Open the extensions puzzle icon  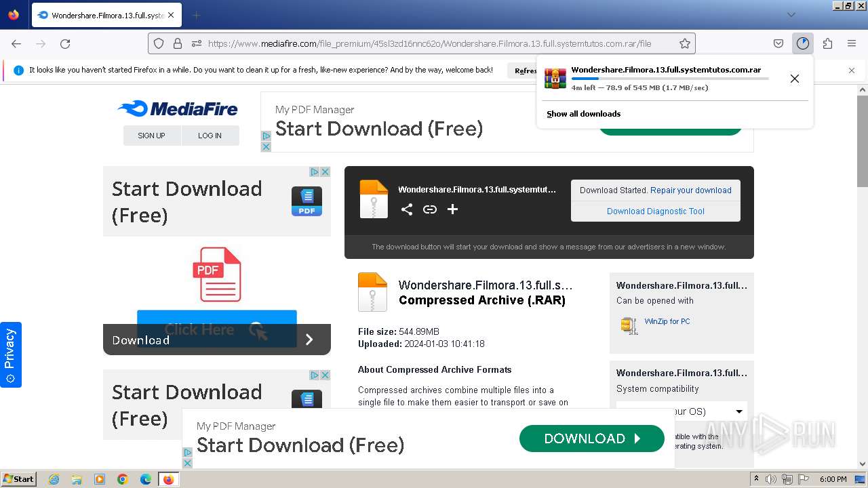click(x=827, y=43)
